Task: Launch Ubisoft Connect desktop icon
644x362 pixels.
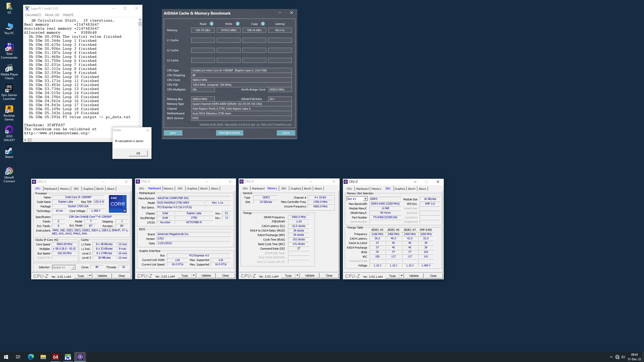Action: pos(9,174)
